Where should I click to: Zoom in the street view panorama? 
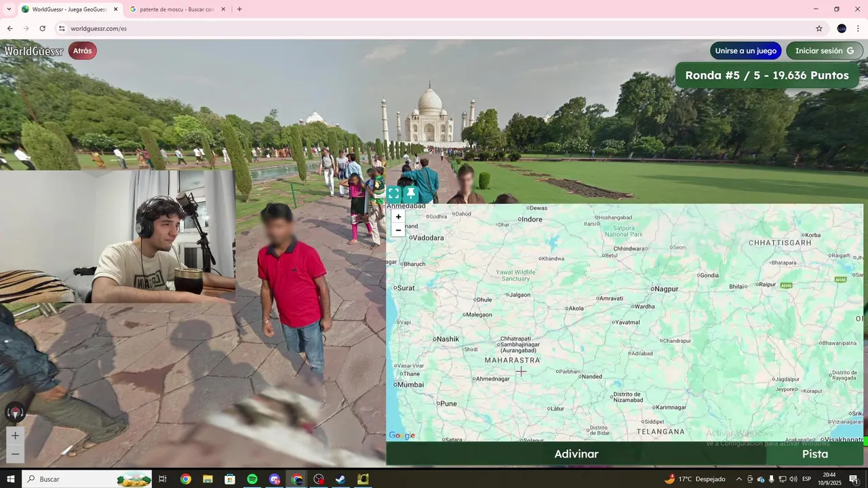pos(15,435)
